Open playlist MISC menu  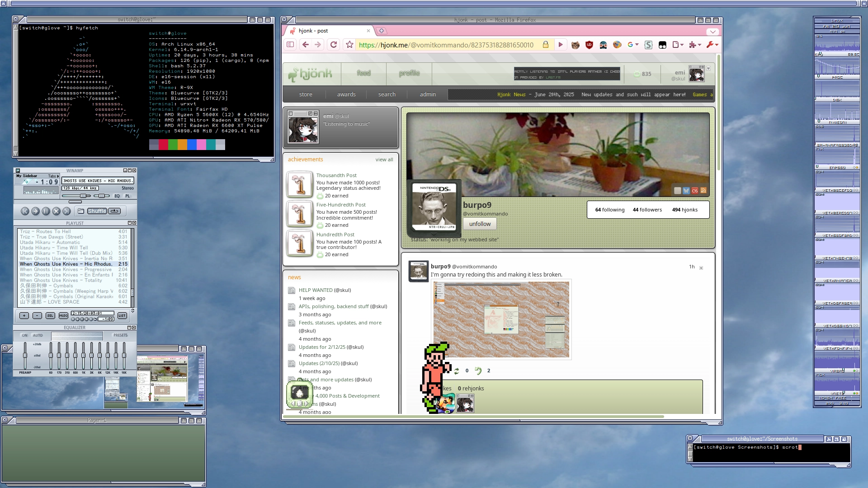point(63,316)
